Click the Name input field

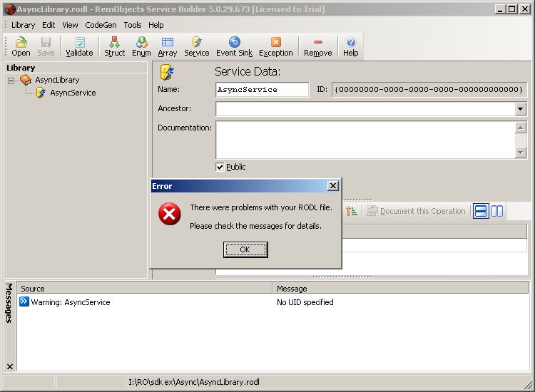click(262, 89)
